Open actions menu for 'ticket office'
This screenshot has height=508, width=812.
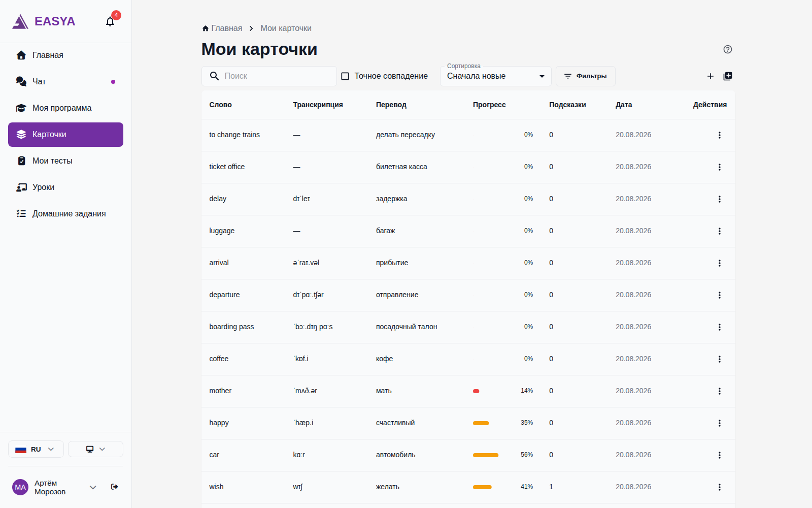click(x=719, y=167)
